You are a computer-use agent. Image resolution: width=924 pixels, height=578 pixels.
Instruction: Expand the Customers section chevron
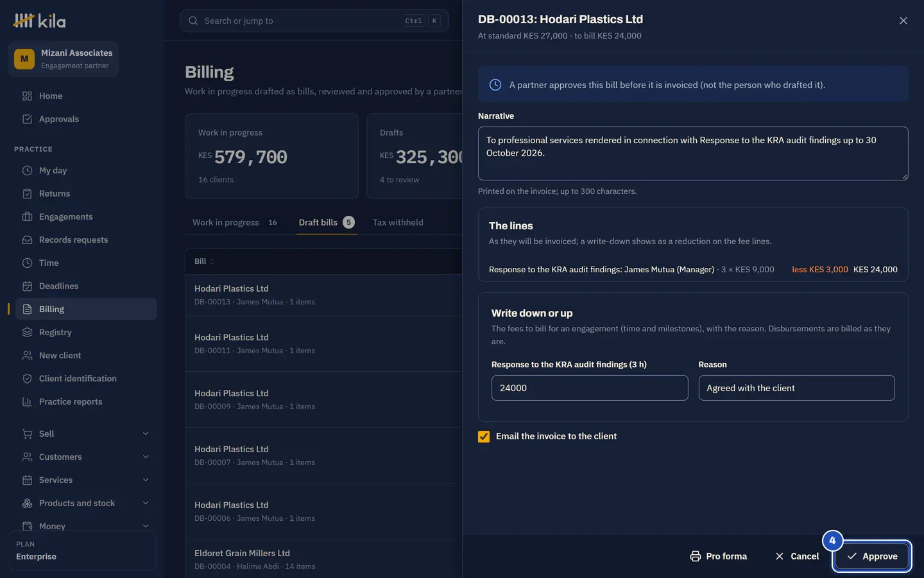pyautogui.click(x=146, y=457)
